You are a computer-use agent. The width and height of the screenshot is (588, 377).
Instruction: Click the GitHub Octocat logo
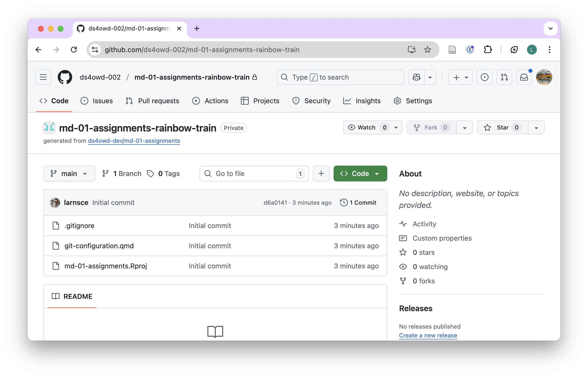pos(65,77)
